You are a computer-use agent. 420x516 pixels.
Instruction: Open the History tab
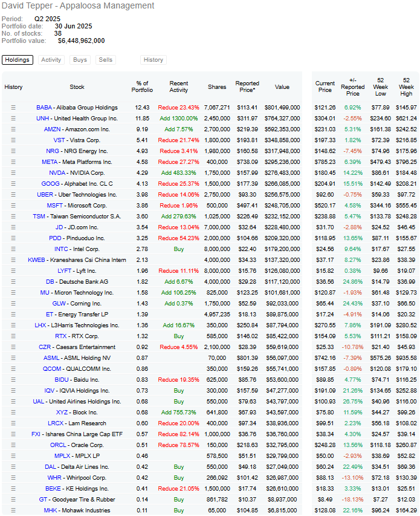tap(153, 60)
